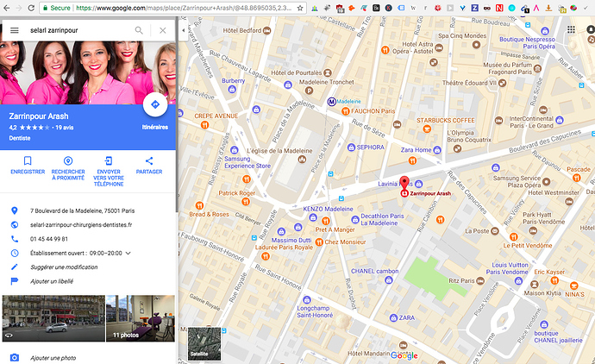Switch to Satellite view thumbnail
Screen dimensions: 595x364
click(204, 344)
